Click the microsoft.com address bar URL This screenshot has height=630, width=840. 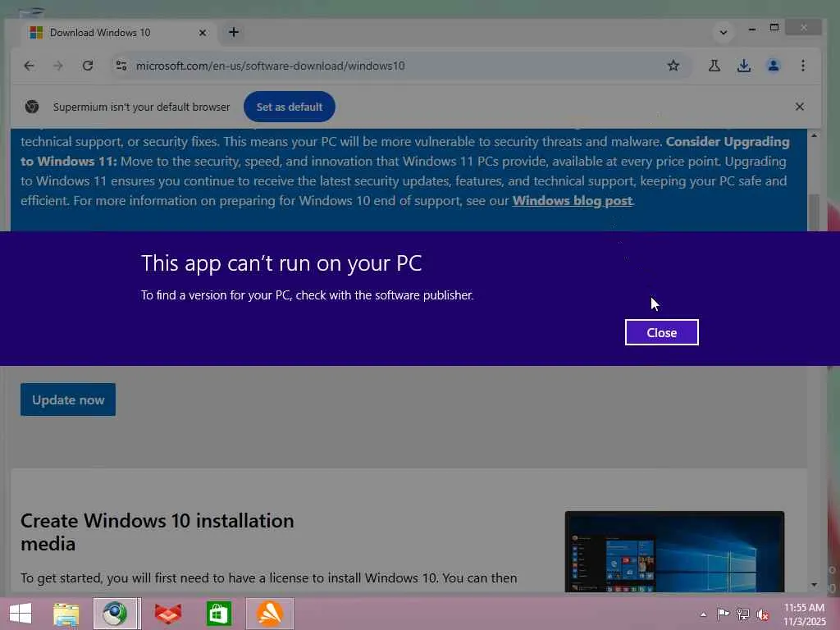271,66
